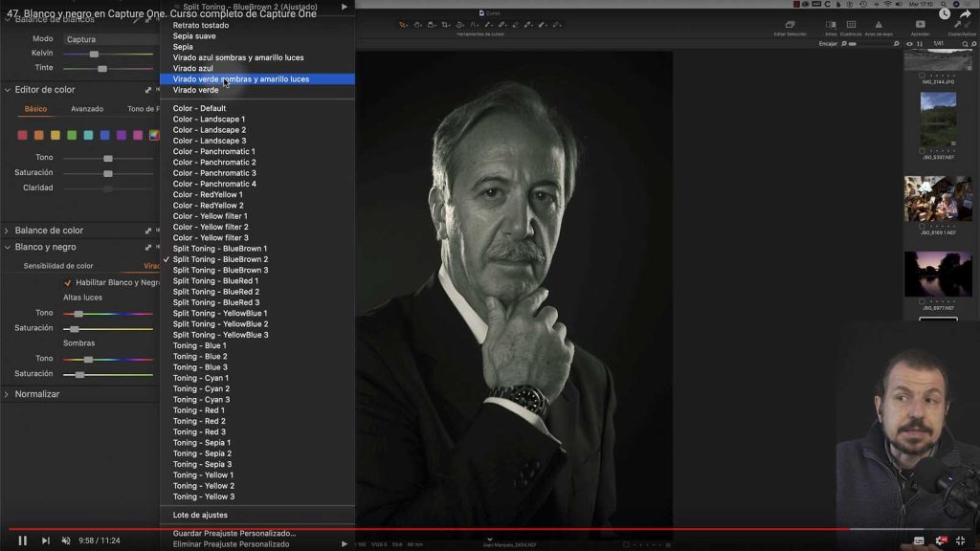Screen dimensions: 980x551
Task: Open video player settings gear
Action: pyautogui.click(x=940, y=540)
